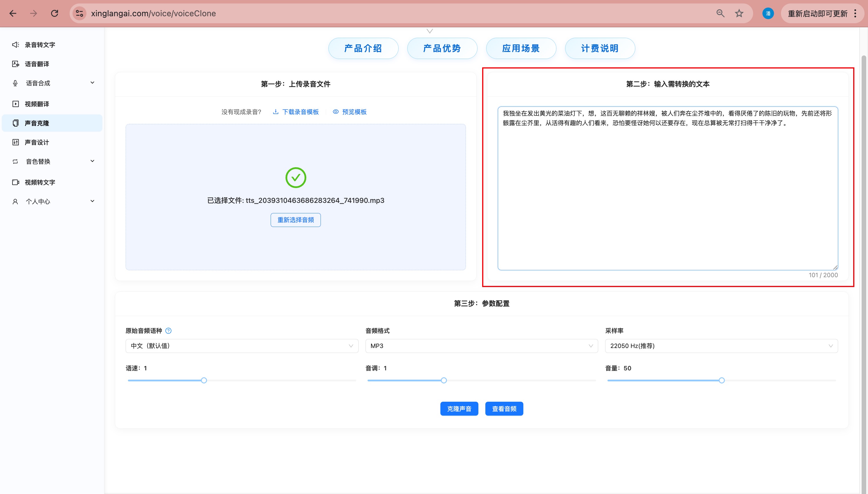Viewport: 868px width, 494px height.
Task: Click the browser forward arrow
Action: coord(33,13)
